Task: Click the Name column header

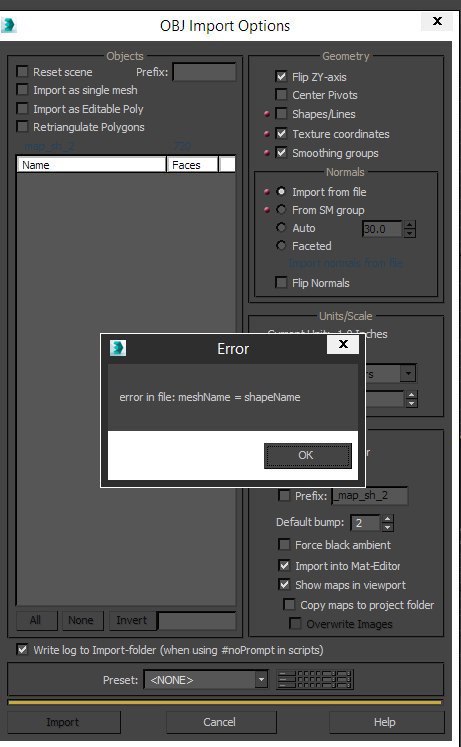Action: click(x=92, y=165)
